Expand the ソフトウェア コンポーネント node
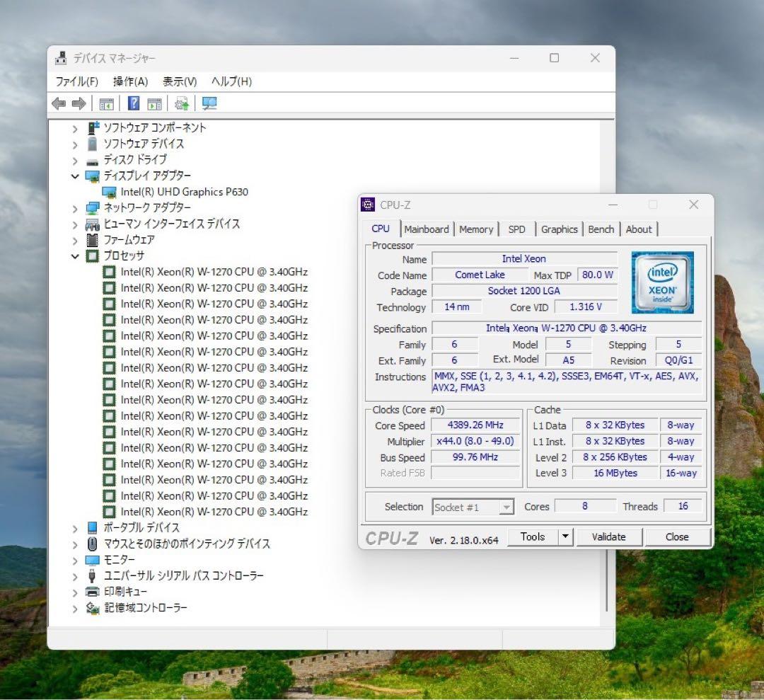764x700 pixels. coord(74,129)
